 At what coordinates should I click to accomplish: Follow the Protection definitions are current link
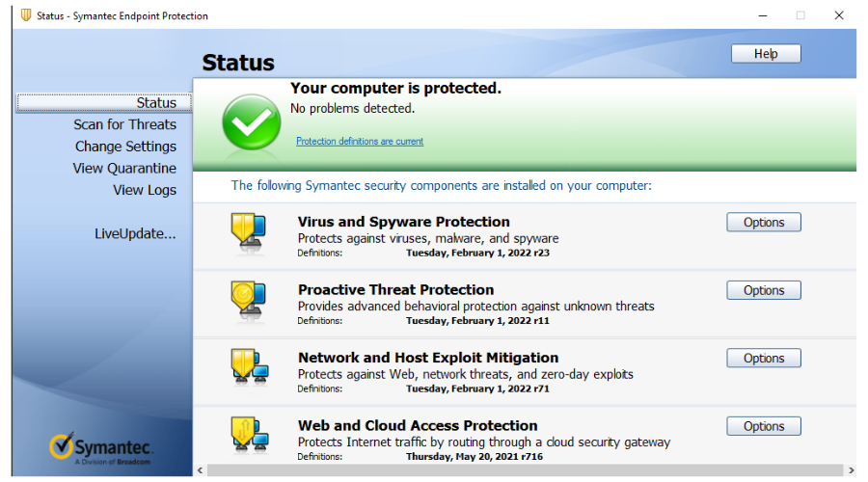click(360, 141)
